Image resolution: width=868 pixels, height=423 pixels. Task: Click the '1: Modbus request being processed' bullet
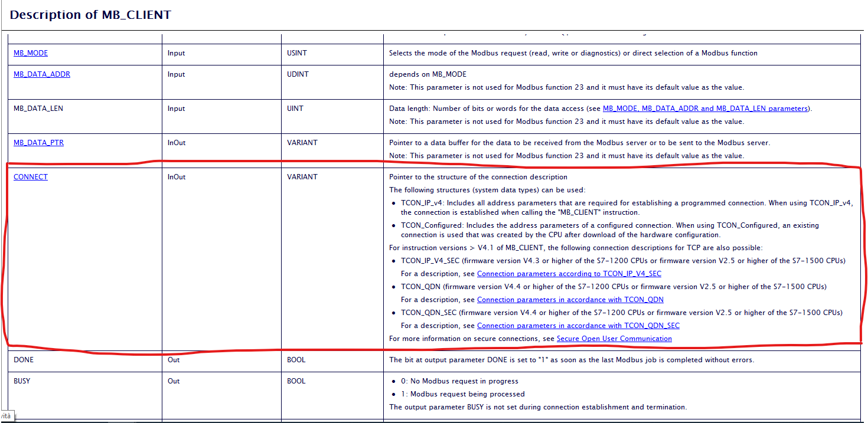tap(462, 394)
